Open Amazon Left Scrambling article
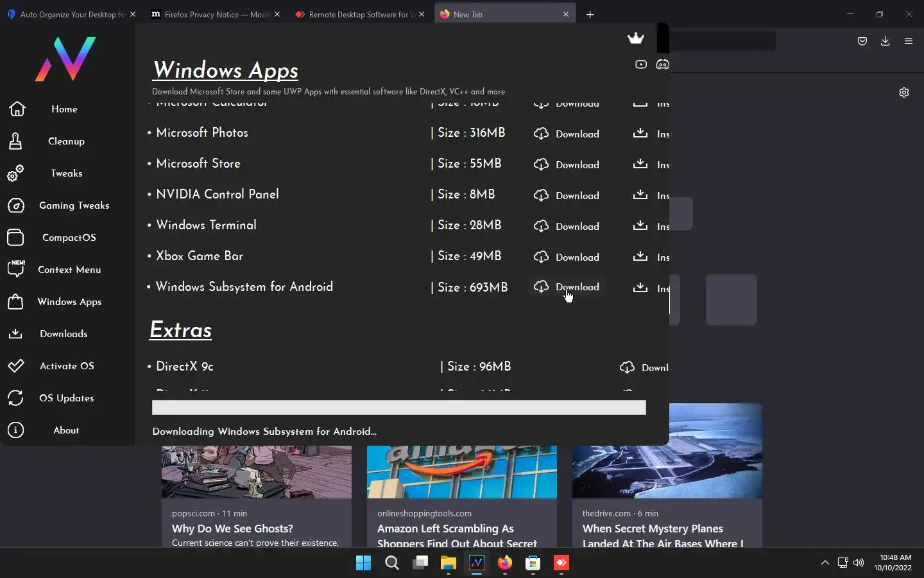The height and width of the screenshot is (578, 924). pos(457,536)
